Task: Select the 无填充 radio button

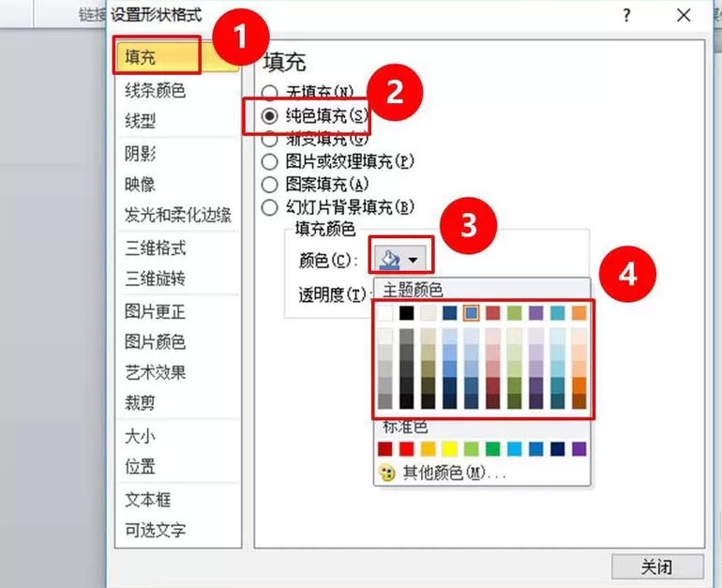Action: (x=269, y=93)
